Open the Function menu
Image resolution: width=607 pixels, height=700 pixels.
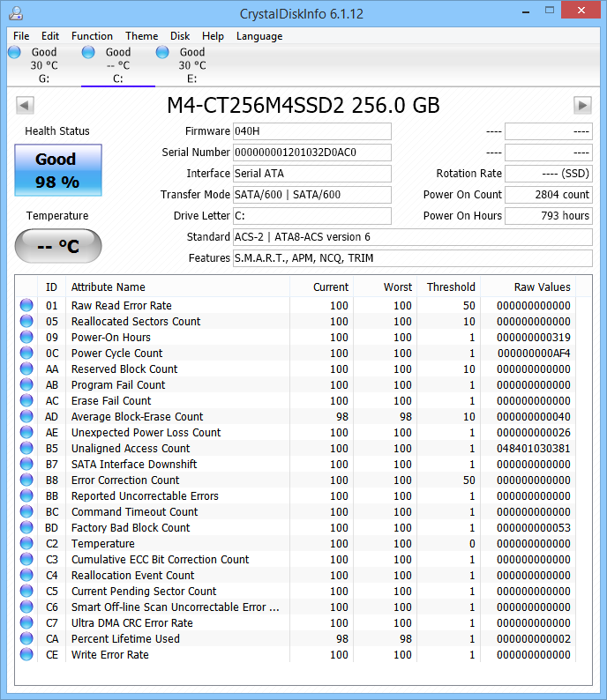click(92, 36)
